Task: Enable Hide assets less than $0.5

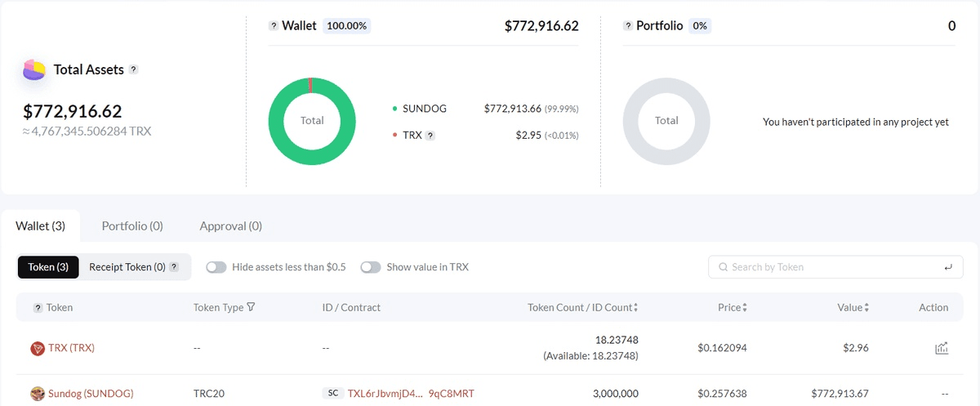Action: 216,267
